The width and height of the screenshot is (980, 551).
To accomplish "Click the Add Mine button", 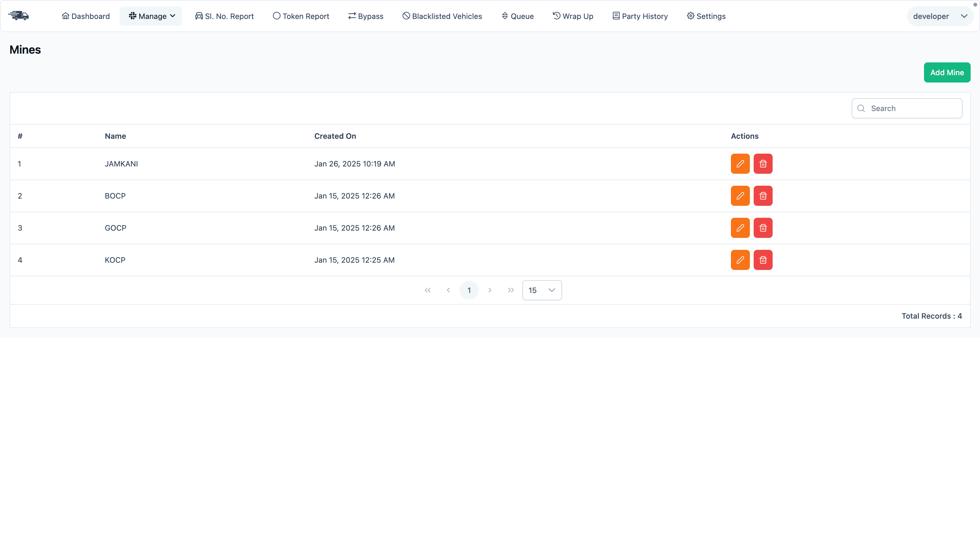I will (946, 73).
